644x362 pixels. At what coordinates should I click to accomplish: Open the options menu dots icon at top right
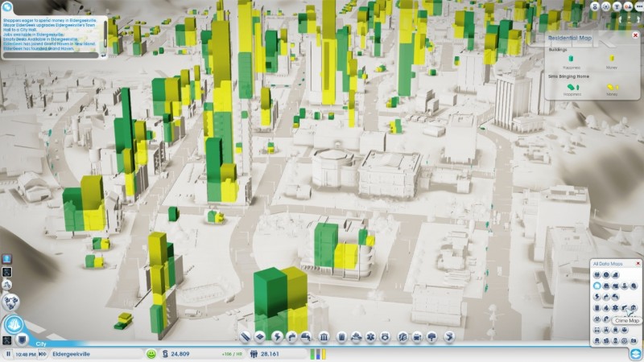pos(639,6)
